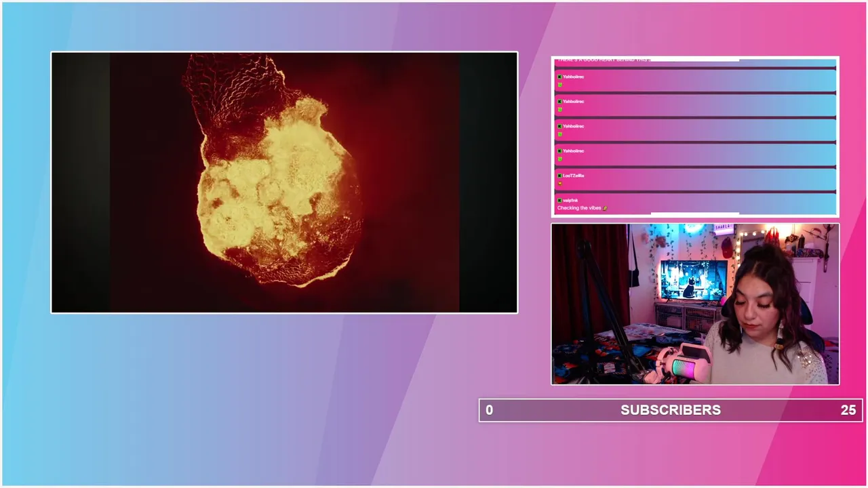
Task: Click the lava video playing in the media frame
Action: (x=284, y=182)
